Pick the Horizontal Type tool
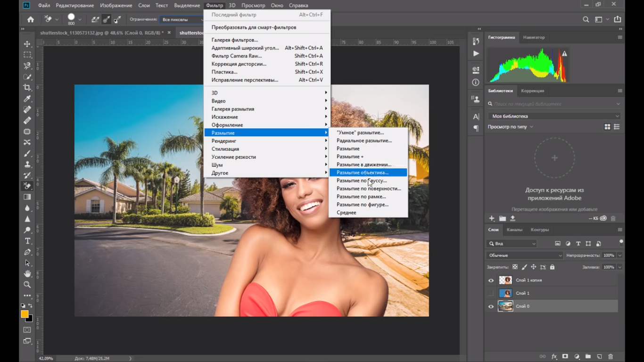Viewport: 644px width, 362px height. tap(27, 241)
